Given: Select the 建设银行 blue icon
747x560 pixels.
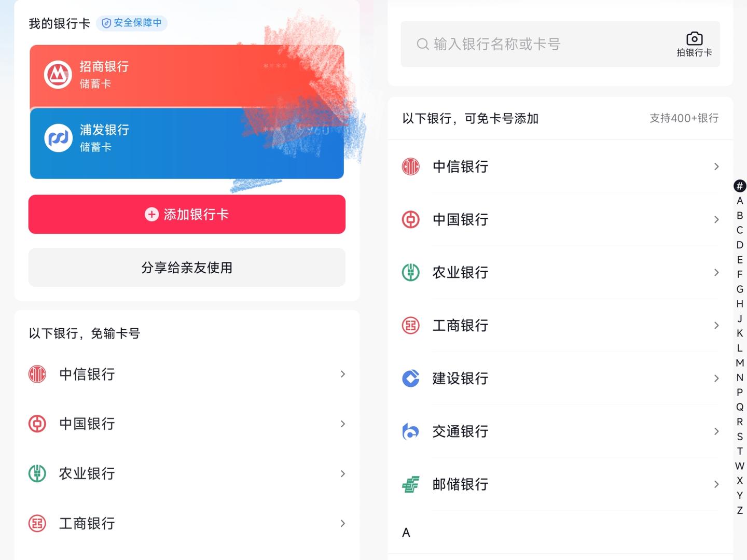Looking at the screenshot, I should coord(410,379).
